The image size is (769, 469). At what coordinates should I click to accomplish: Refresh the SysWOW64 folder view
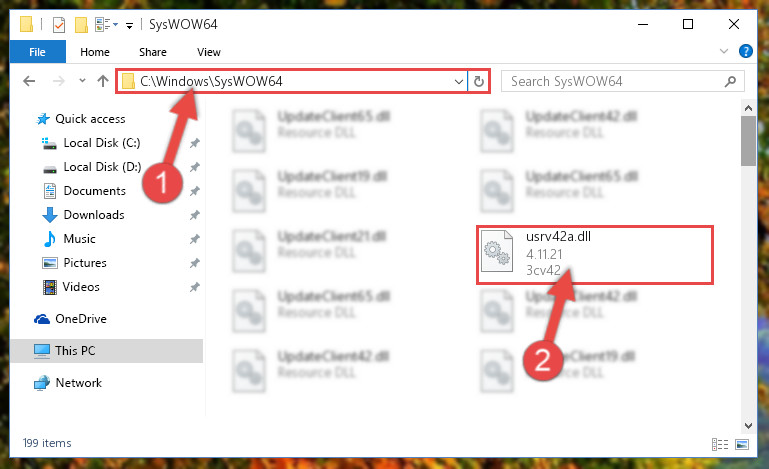point(479,81)
